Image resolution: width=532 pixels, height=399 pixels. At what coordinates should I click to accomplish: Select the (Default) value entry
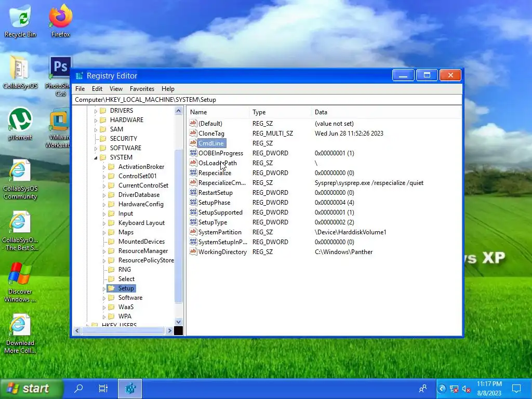[210, 124]
